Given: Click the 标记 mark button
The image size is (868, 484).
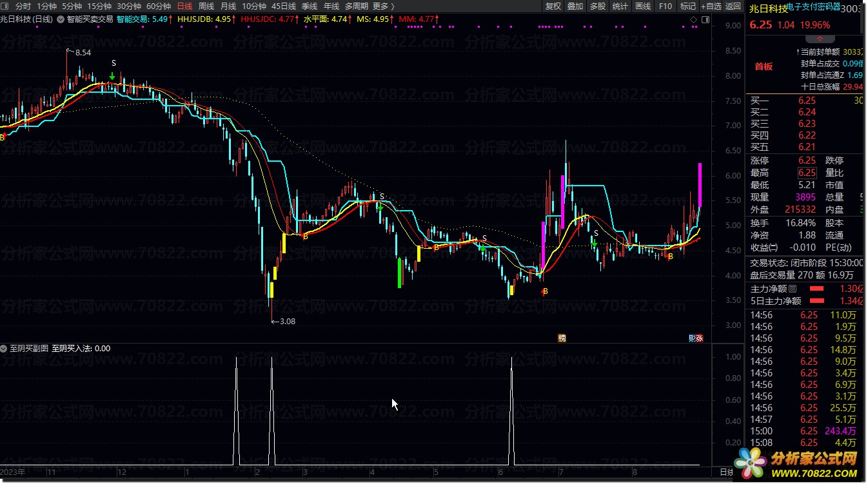Looking at the screenshot, I should 687,6.
